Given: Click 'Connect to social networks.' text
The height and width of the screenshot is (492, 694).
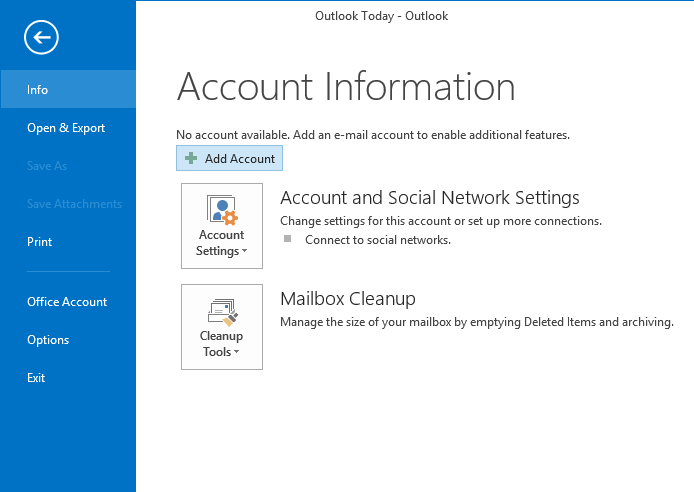Looking at the screenshot, I should pyautogui.click(x=378, y=240).
